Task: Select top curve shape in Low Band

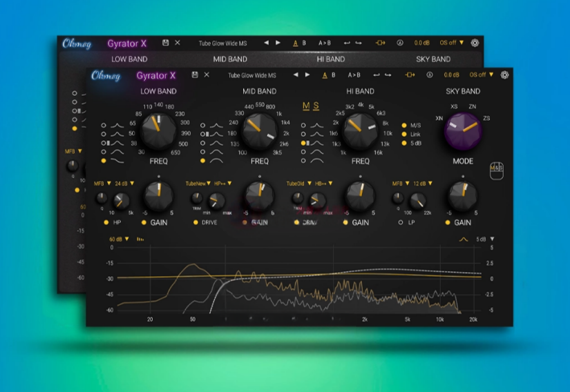Action: (x=104, y=125)
